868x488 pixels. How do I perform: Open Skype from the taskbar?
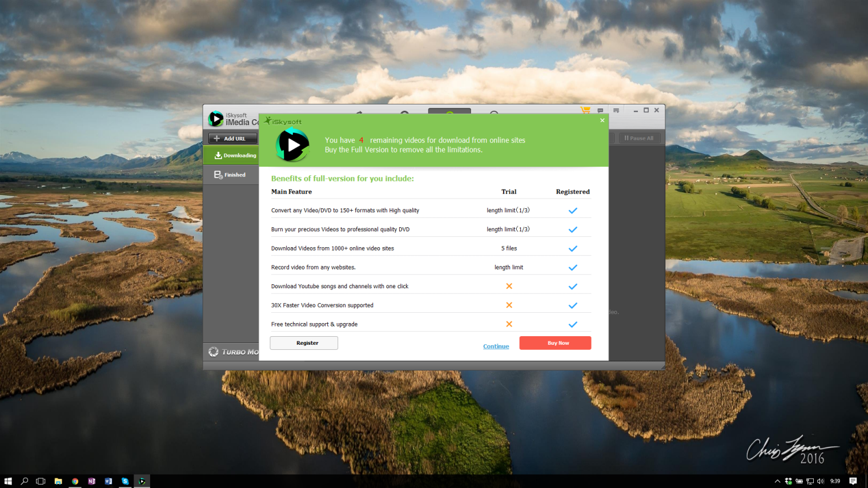(125, 481)
